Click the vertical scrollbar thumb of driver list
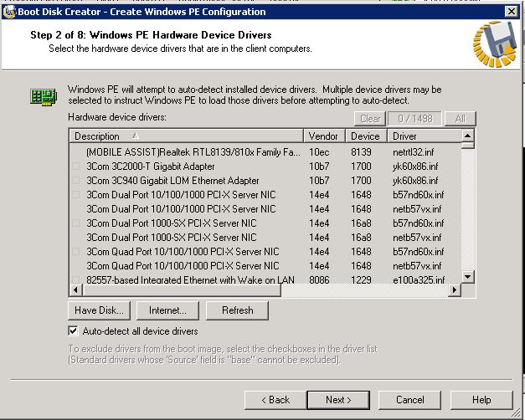This screenshot has height=420, width=525. [467, 146]
